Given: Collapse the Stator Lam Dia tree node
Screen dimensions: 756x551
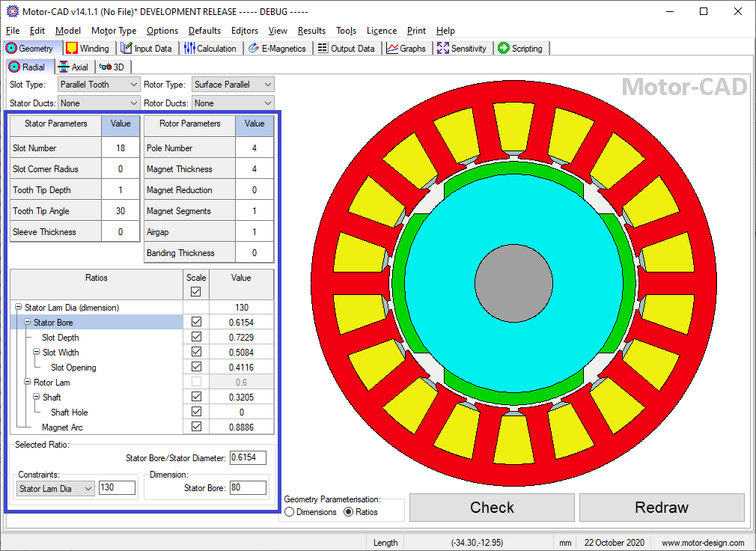Looking at the screenshot, I should (x=18, y=307).
